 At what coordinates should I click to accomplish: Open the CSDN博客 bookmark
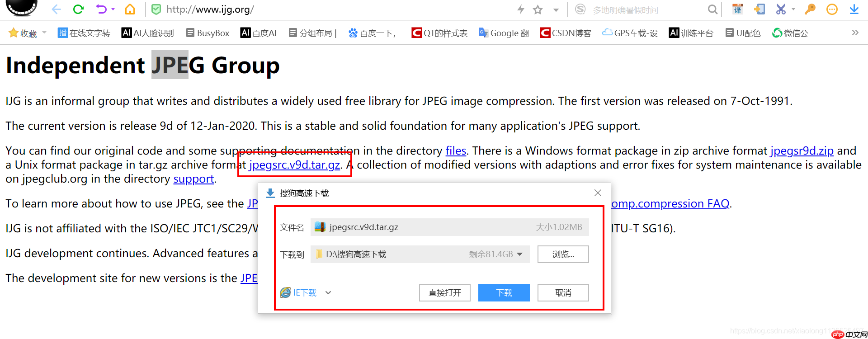(x=566, y=33)
